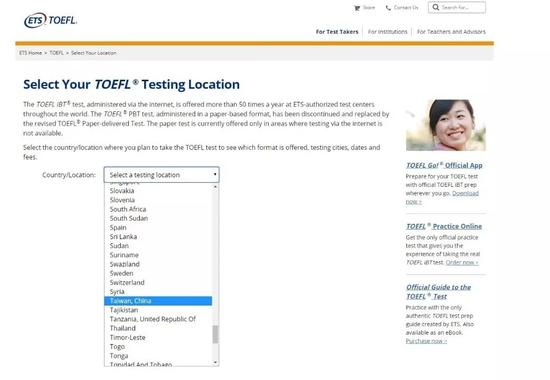Click the dropdown list scroll-down arrow

(x=215, y=362)
